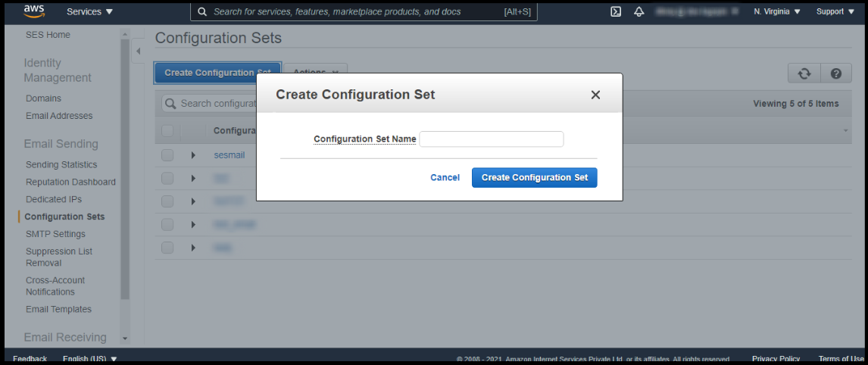Click the search configuration sets field
This screenshot has width=868, height=365.
click(211, 104)
